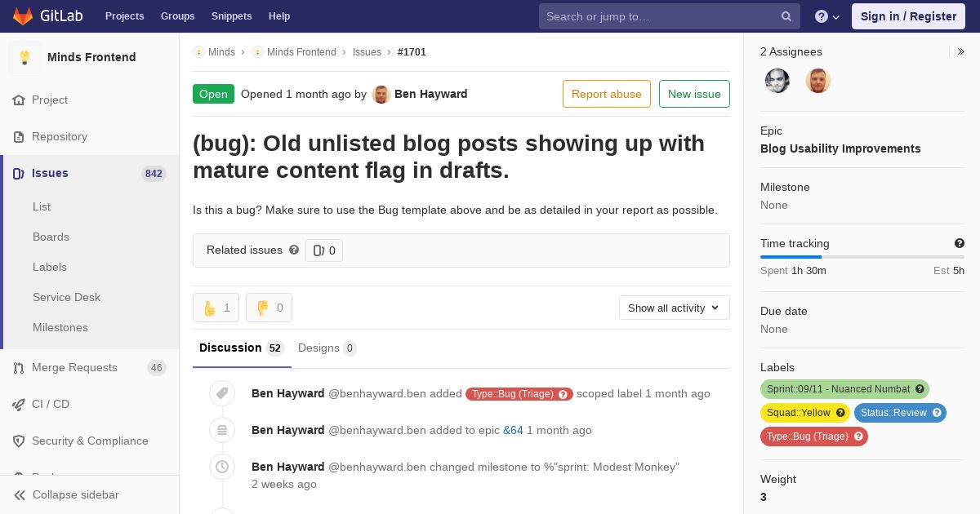Open Snippets in top navigation
The width and height of the screenshot is (980, 514).
click(x=232, y=16)
